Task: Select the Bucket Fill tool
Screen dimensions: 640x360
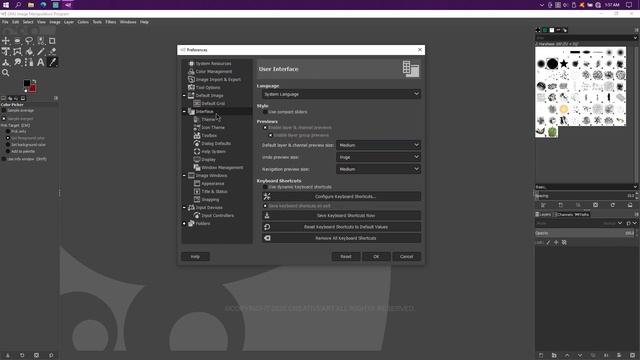Action: [x=29, y=51]
